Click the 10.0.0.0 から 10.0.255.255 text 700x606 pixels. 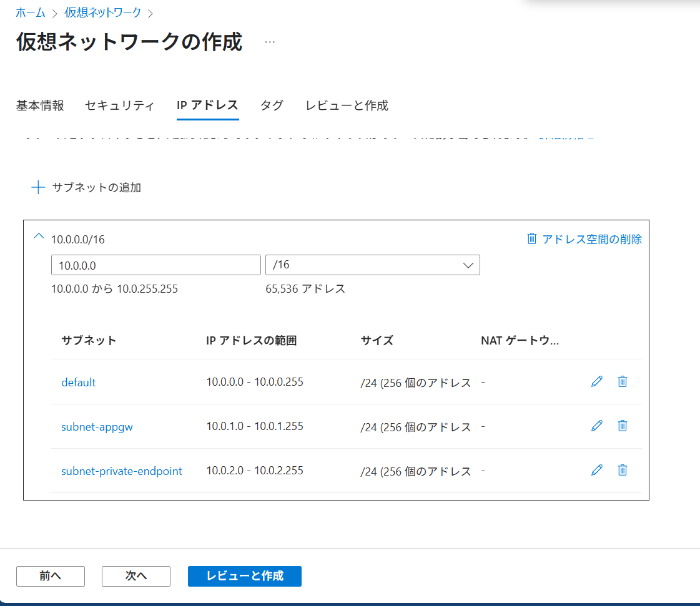[114, 289]
